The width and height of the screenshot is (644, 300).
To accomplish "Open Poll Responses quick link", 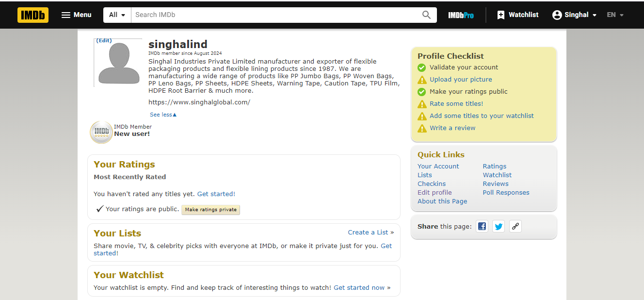I will [506, 192].
